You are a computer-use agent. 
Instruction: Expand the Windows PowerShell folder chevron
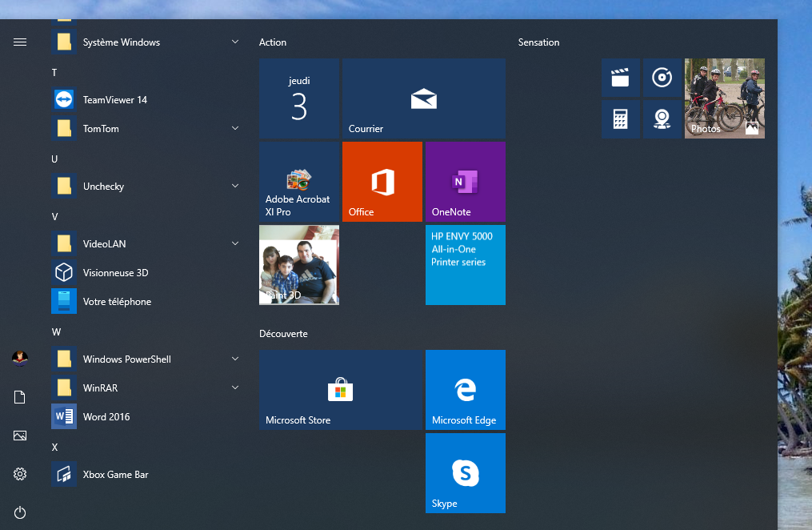[x=235, y=359]
